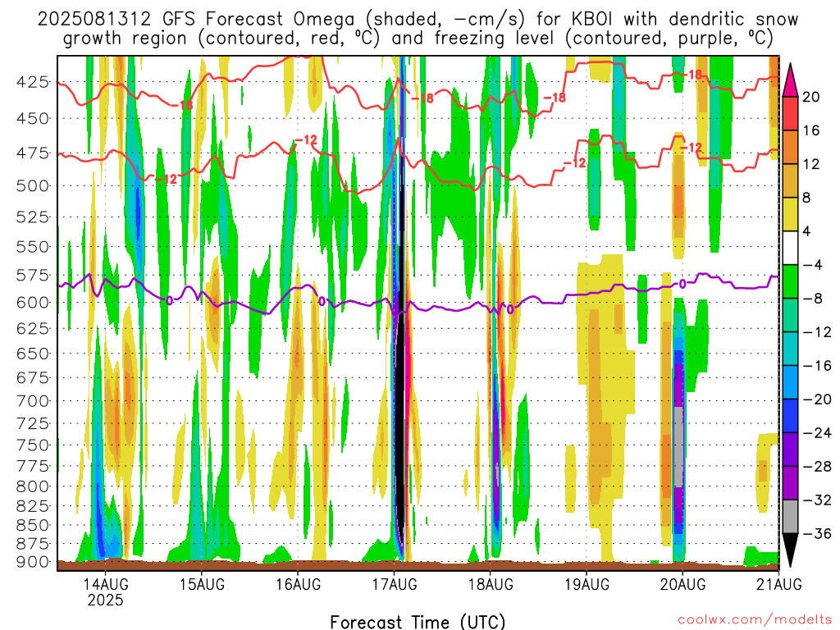The width and height of the screenshot is (840, 630).
Task: Click the yellow 4 to 8 colorbar swatch
Action: [790, 214]
